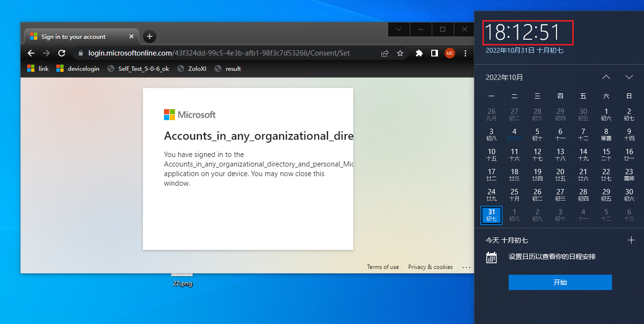Toggle the Chrome side panel icon
Screen dimensions: 644x324
[x=434, y=53]
